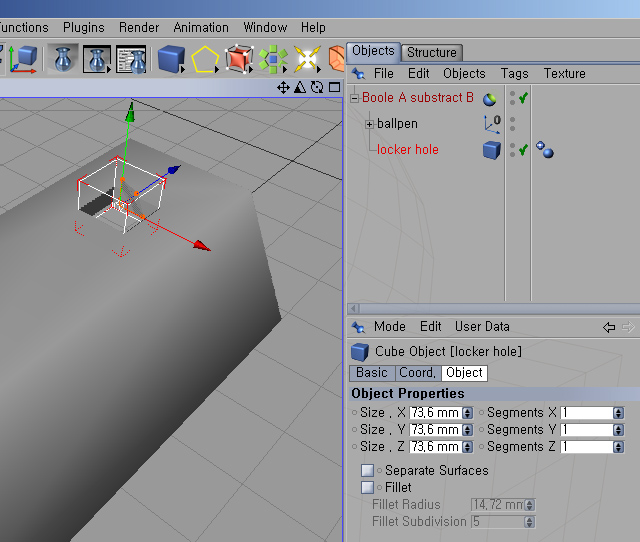Enable the Separate Surfaces checkbox
The image size is (640, 542).
368,470
